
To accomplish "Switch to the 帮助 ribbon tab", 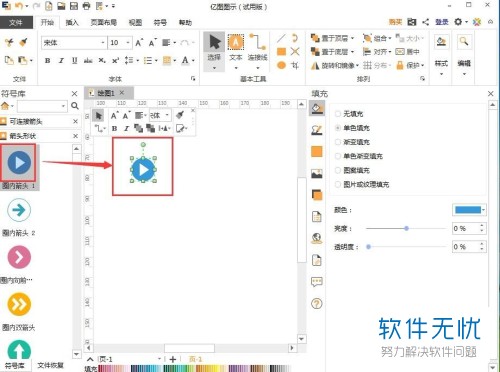I will point(185,22).
